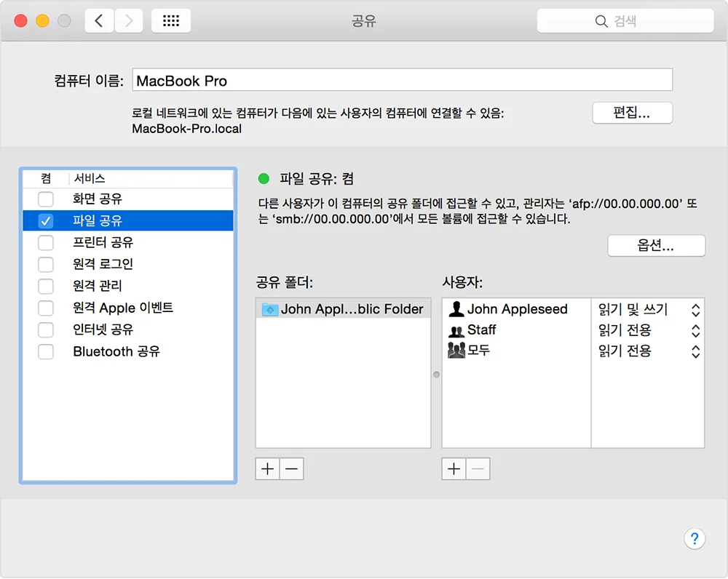Select 프린터 공유 service in list

click(x=103, y=242)
